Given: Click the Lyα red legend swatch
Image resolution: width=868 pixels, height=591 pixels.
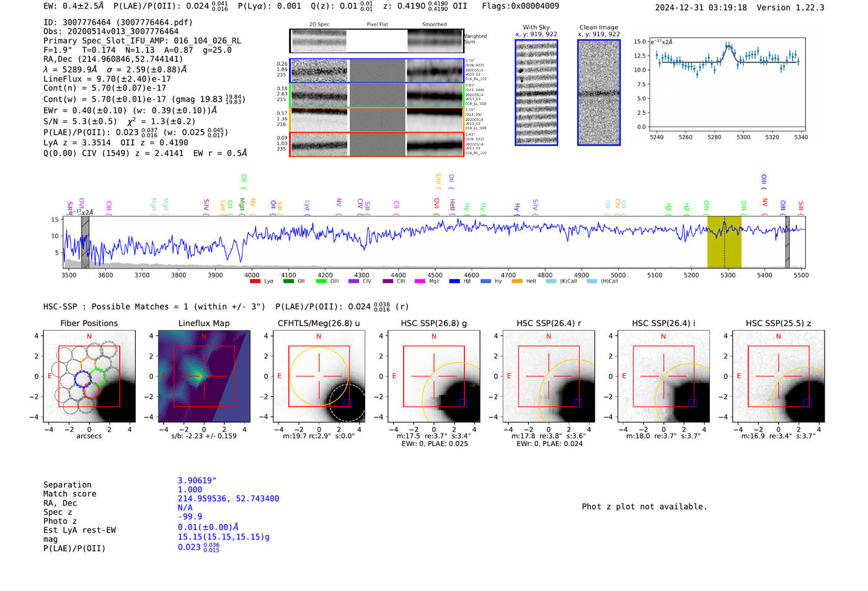Looking at the screenshot, I should click(x=255, y=282).
